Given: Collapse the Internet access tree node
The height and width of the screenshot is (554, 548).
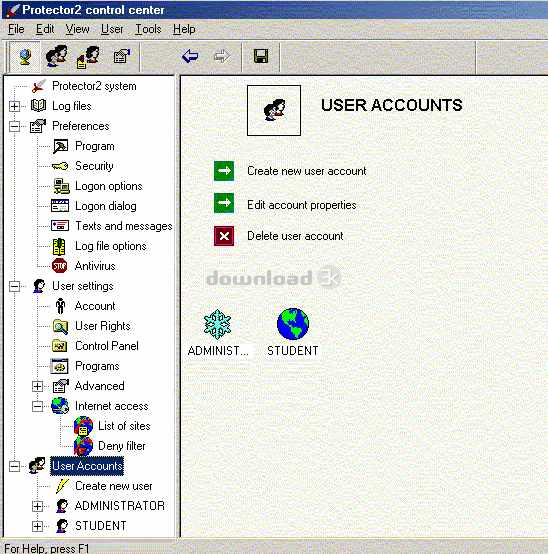Looking at the screenshot, I should [x=37, y=406].
